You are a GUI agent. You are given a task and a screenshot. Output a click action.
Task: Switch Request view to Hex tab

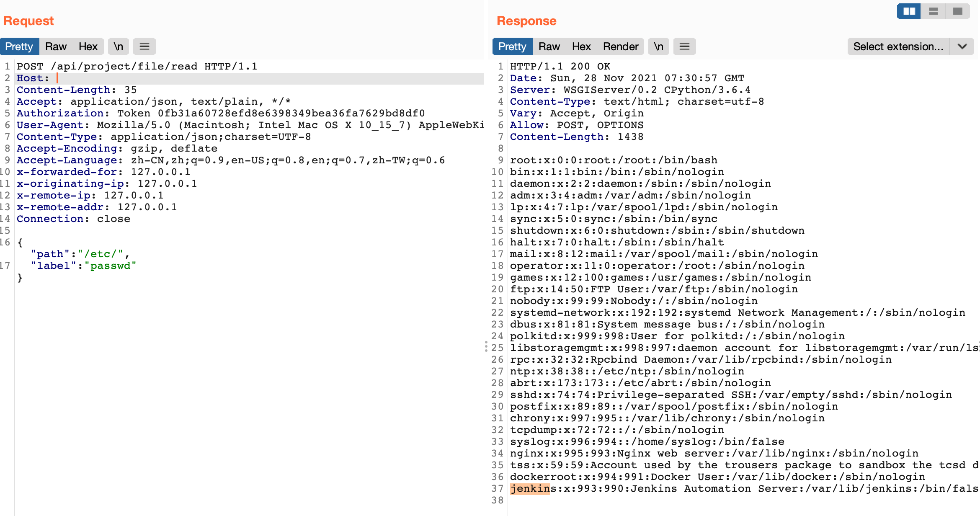[x=88, y=46]
